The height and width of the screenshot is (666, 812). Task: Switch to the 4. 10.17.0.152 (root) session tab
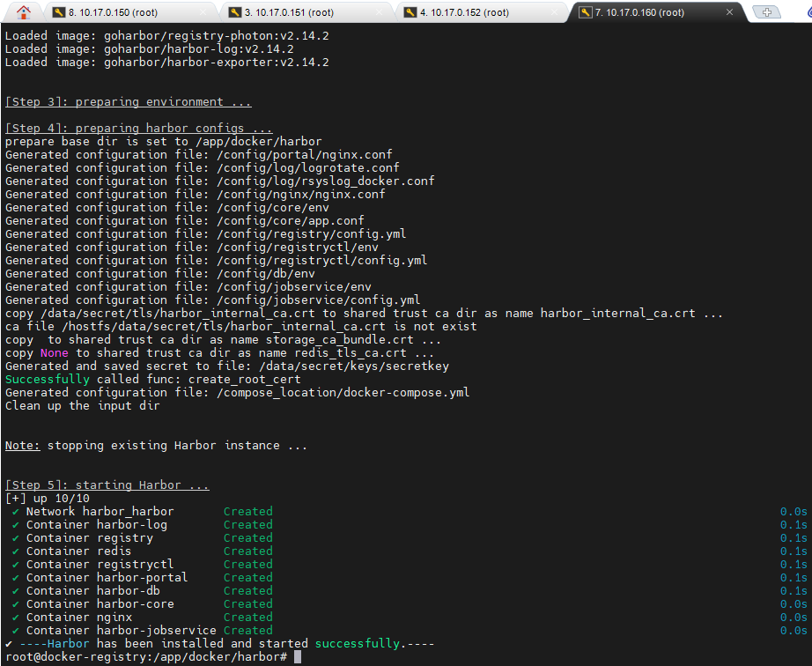click(482, 12)
